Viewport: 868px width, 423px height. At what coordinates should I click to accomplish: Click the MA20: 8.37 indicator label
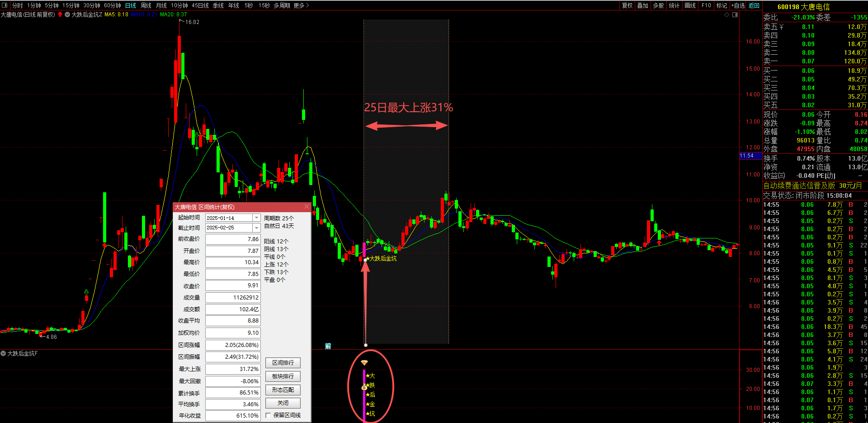click(174, 14)
